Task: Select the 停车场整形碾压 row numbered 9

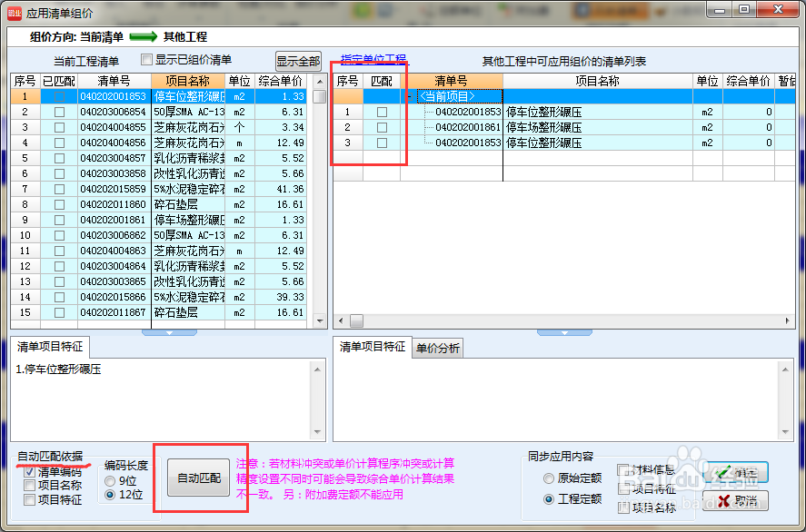Action: [182, 220]
